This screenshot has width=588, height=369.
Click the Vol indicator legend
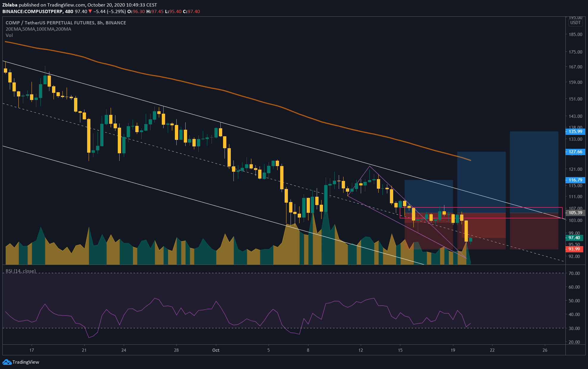(9, 35)
